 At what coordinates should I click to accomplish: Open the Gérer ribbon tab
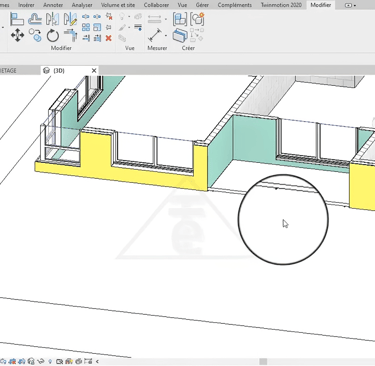click(x=202, y=5)
